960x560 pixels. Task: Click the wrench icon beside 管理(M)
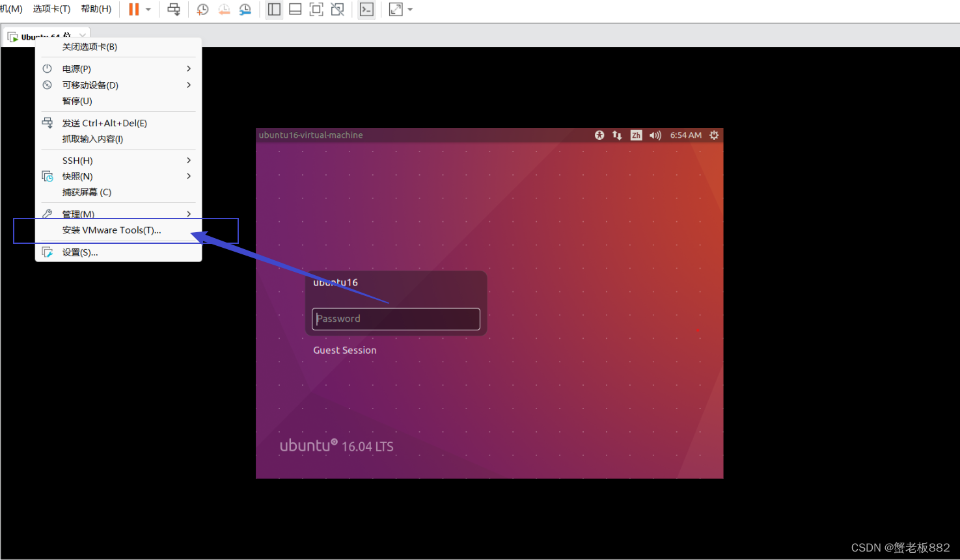[47, 214]
